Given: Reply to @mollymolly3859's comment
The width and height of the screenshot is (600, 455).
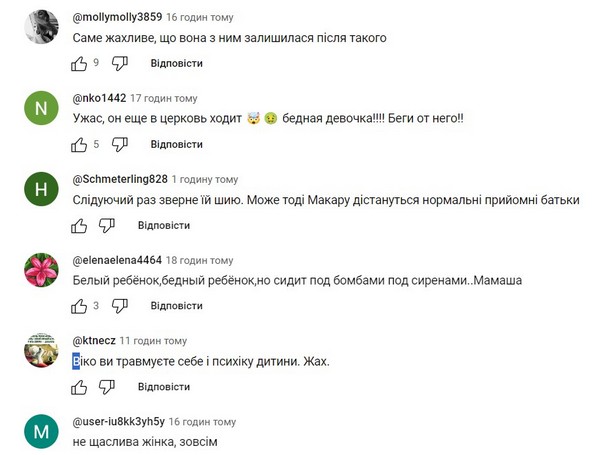Looking at the screenshot, I should [x=176, y=63].
